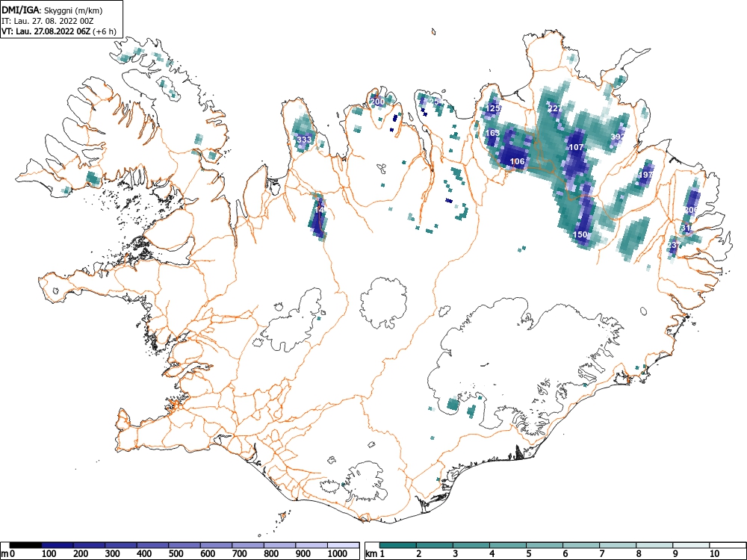The image size is (747, 560).
Task: Click the 237 visibility label on the map
Action: [x=674, y=245]
